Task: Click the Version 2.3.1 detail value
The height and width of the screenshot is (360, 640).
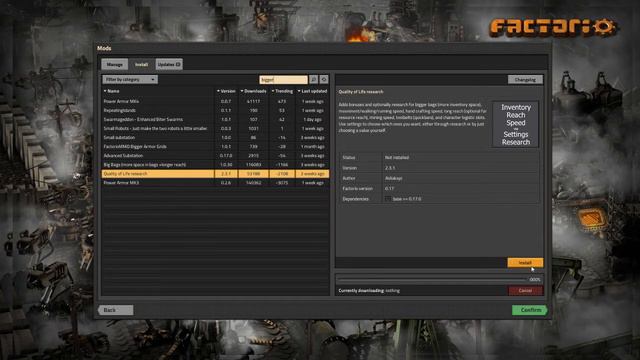Action: (390, 168)
